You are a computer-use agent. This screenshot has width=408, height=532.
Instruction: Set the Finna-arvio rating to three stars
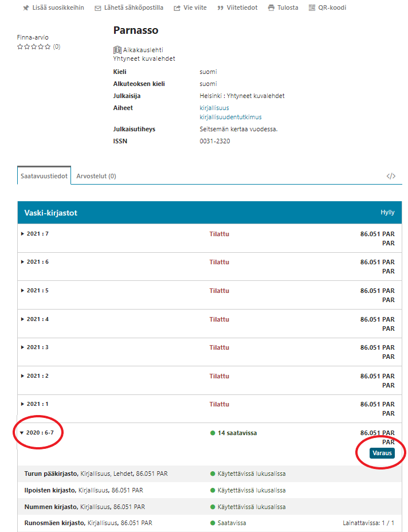pyautogui.click(x=34, y=47)
